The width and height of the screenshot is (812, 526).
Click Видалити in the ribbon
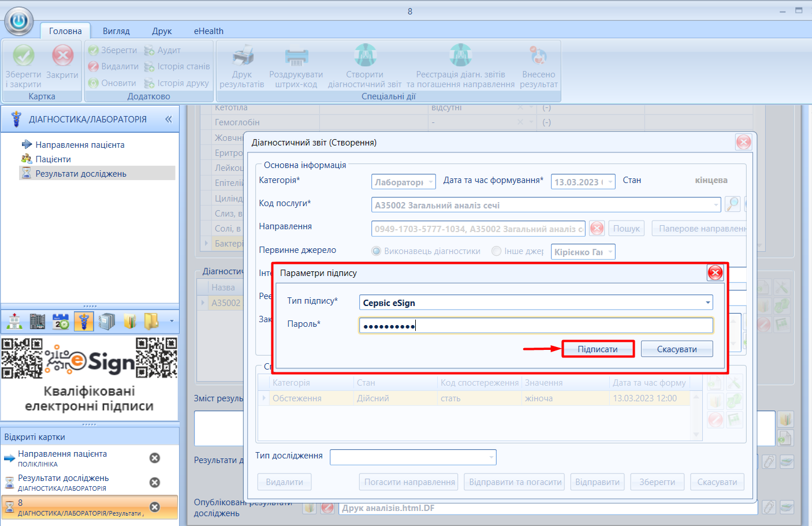pyautogui.click(x=113, y=66)
